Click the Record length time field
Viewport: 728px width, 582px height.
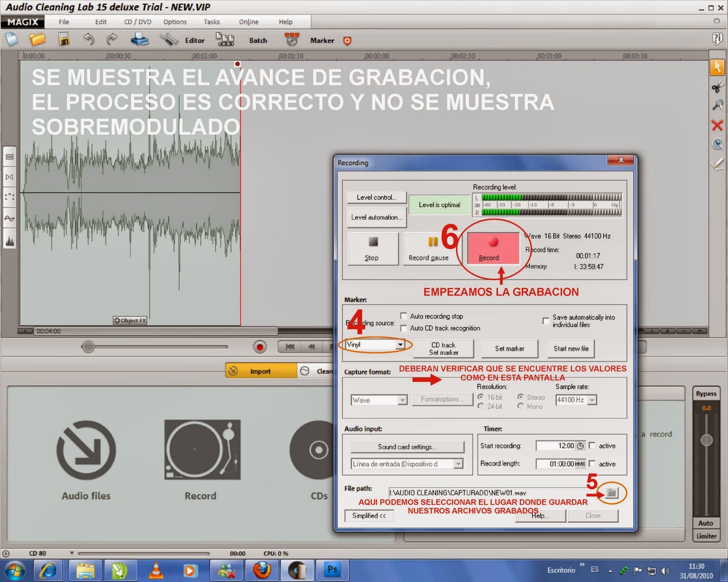[561, 464]
